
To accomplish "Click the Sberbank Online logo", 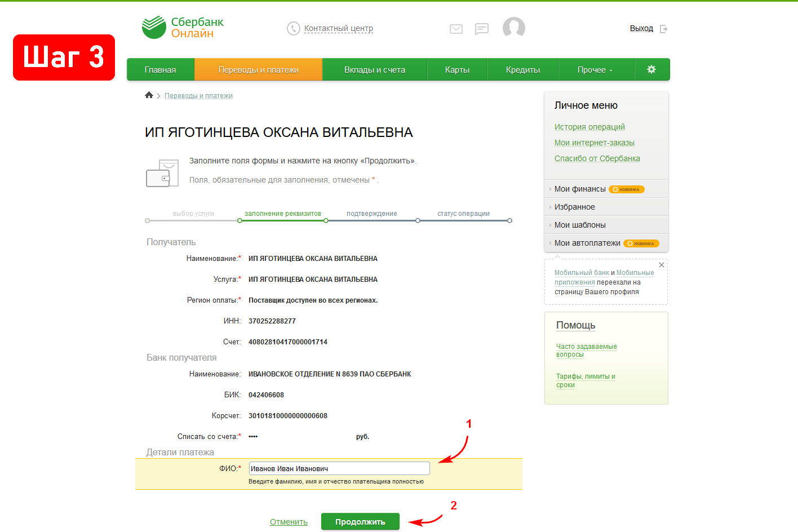I will click(x=183, y=27).
